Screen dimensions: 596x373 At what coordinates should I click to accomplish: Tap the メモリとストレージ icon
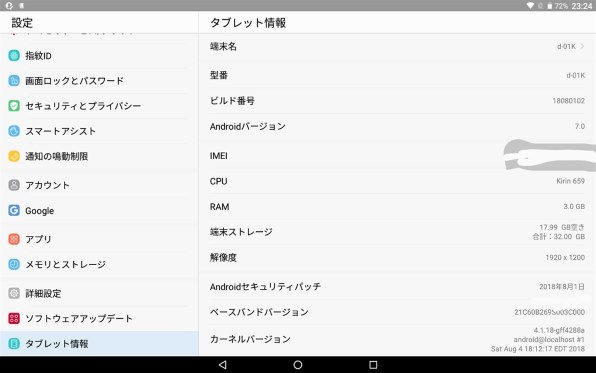tap(14, 264)
